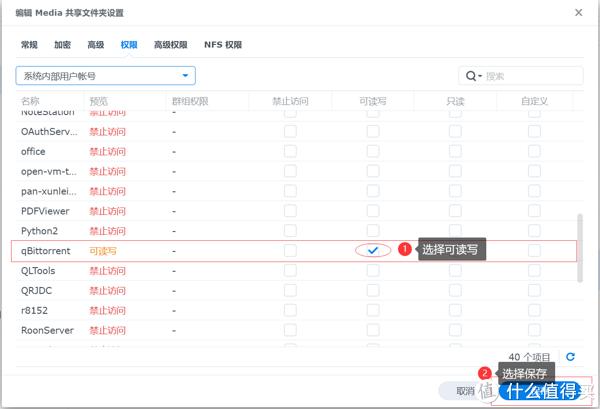Viewport: 600px width, 409px height.
Task: Switch to the 加密 tab
Action: coord(62,45)
